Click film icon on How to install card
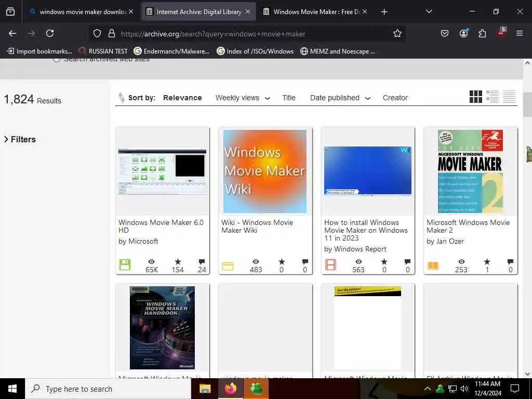Image resolution: width=532 pixels, height=399 pixels. click(x=330, y=265)
